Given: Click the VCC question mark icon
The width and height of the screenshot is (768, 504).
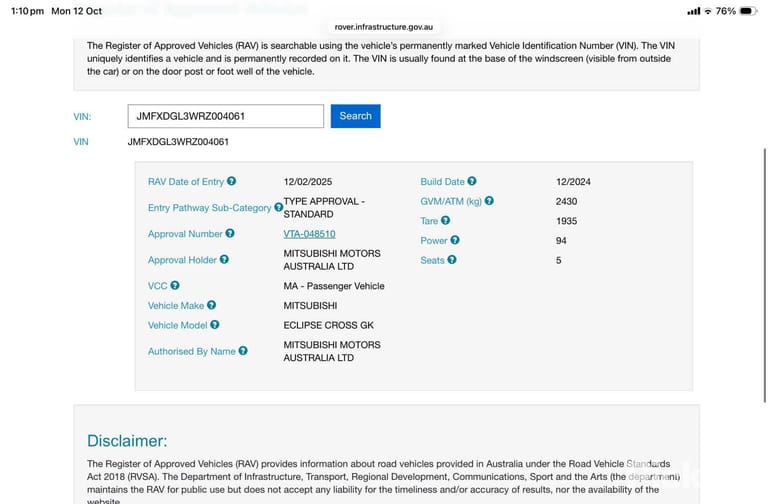Looking at the screenshot, I should pyautogui.click(x=175, y=286).
